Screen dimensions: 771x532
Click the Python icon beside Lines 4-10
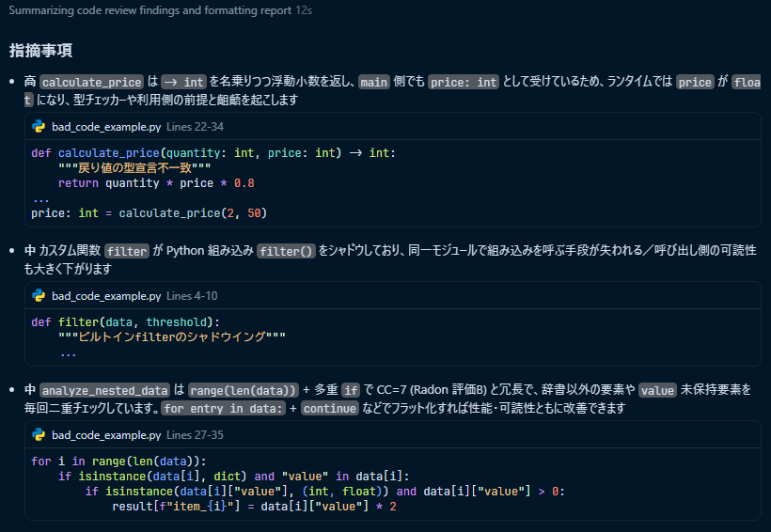[x=39, y=295]
